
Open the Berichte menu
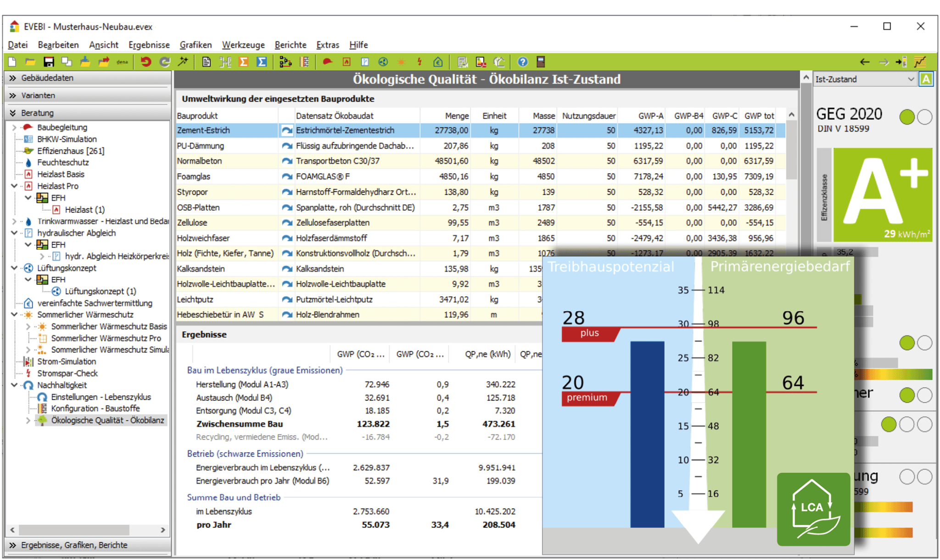290,45
